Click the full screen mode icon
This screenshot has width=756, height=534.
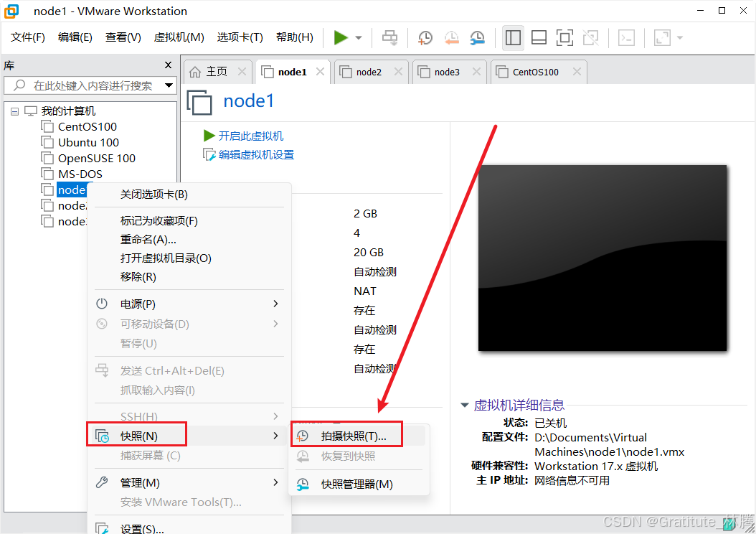pos(564,37)
